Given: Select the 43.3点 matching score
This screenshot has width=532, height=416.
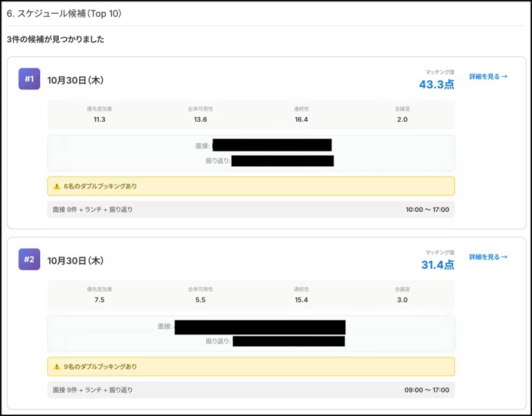Looking at the screenshot, I should pos(437,84).
